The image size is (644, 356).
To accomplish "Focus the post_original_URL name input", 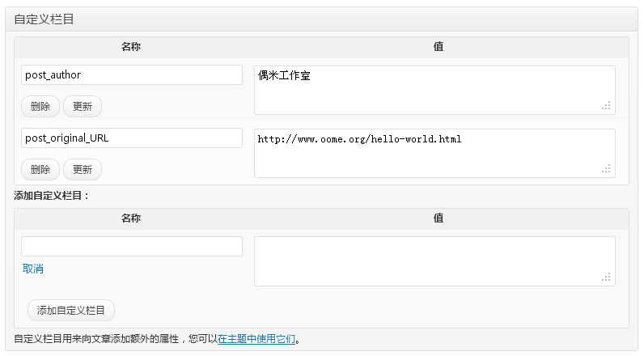I will (132, 138).
